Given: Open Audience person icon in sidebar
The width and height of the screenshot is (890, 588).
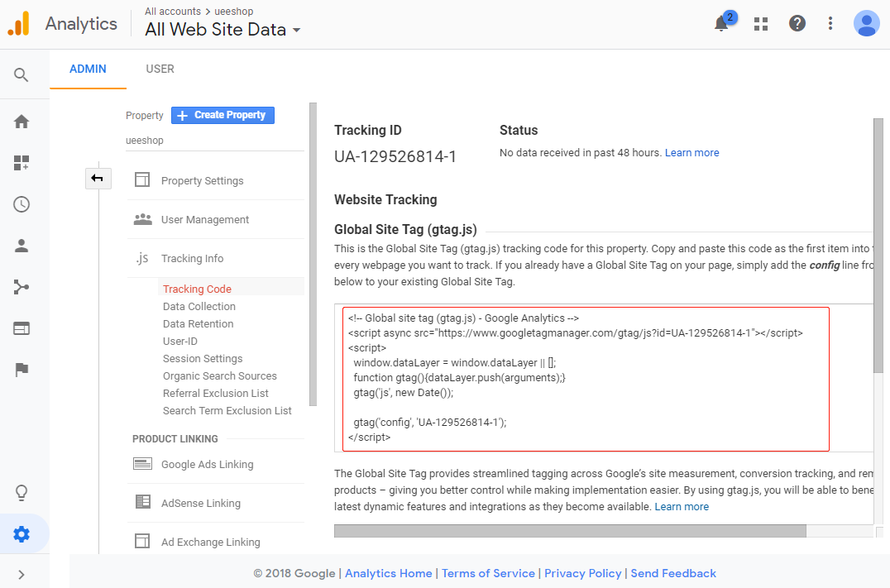Looking at the screenshot, I should (22, 246).
